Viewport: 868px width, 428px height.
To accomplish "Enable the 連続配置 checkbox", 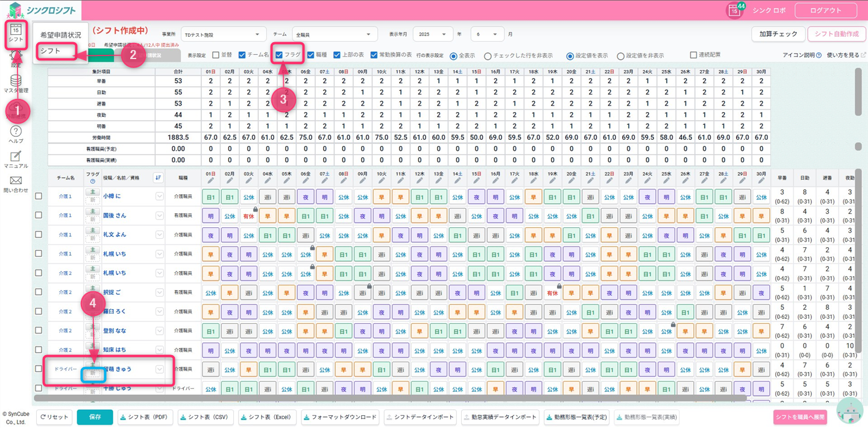I will (x=693, y=55).
